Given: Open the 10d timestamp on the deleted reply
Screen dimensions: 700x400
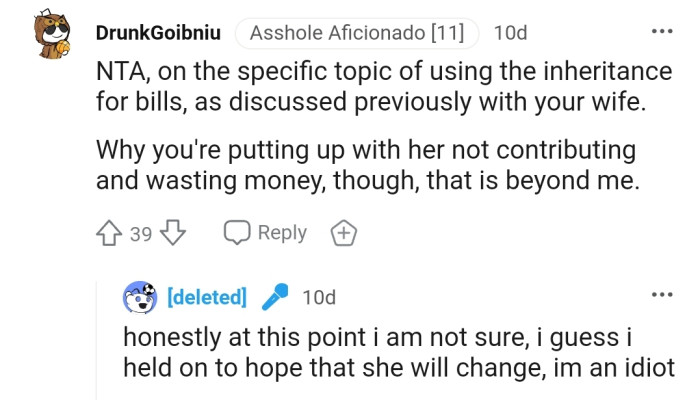Looking at the screenshot, I should point(319,297).
